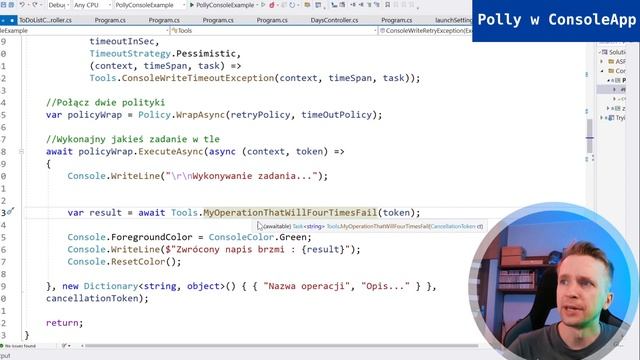This screenshot has width=640, height=360.
Task: Open the first Program.cs tab after ToDoListC...roller.cs
Action: point(110,20)
